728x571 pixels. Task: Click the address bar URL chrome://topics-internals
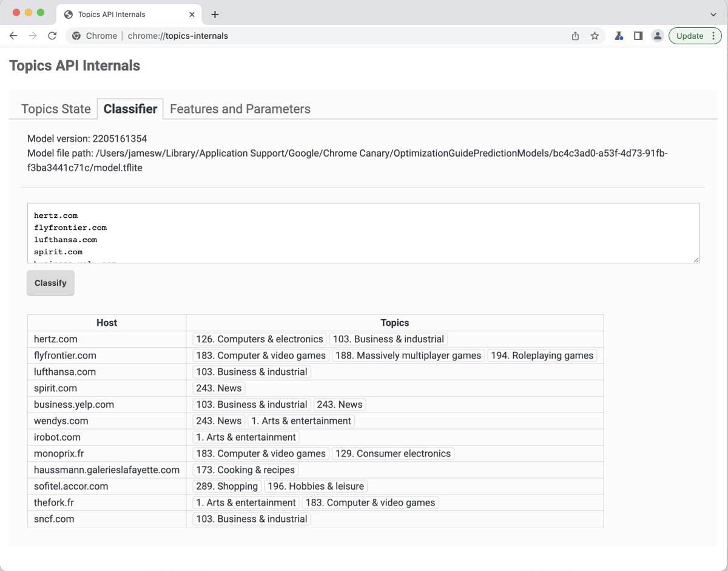[178, 36]
